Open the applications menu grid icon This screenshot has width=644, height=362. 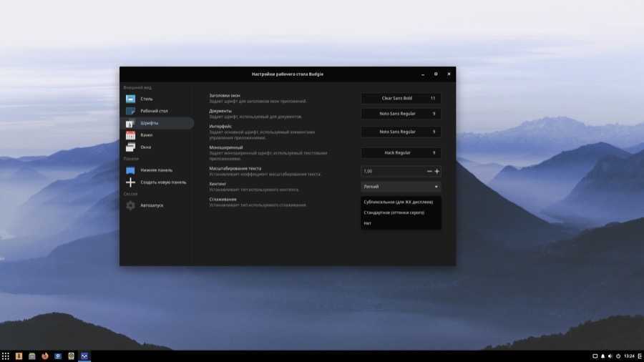point(5,356)
